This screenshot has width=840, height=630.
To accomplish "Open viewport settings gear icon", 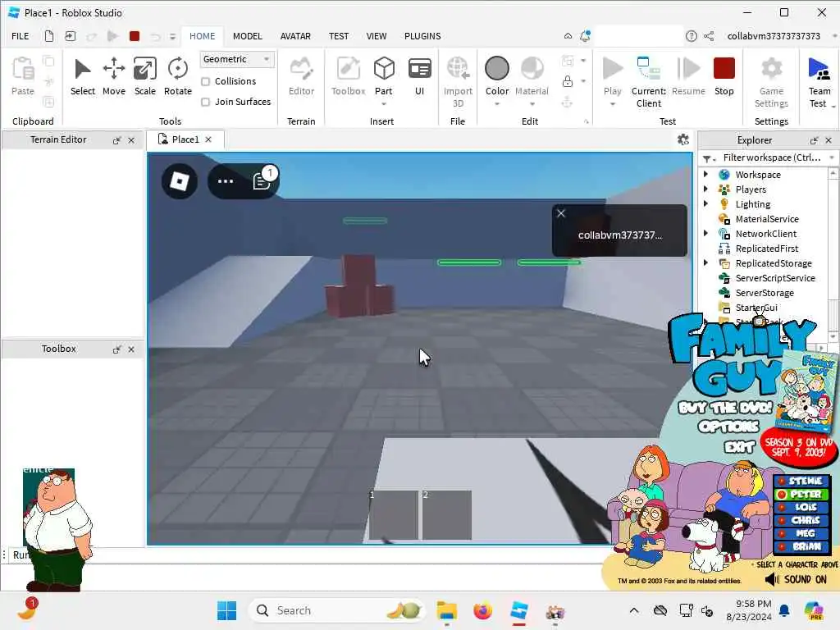I will [683, 139].
